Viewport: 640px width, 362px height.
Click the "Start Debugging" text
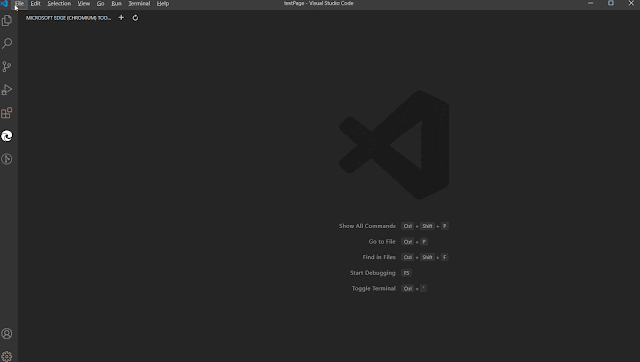click(373, 273)
